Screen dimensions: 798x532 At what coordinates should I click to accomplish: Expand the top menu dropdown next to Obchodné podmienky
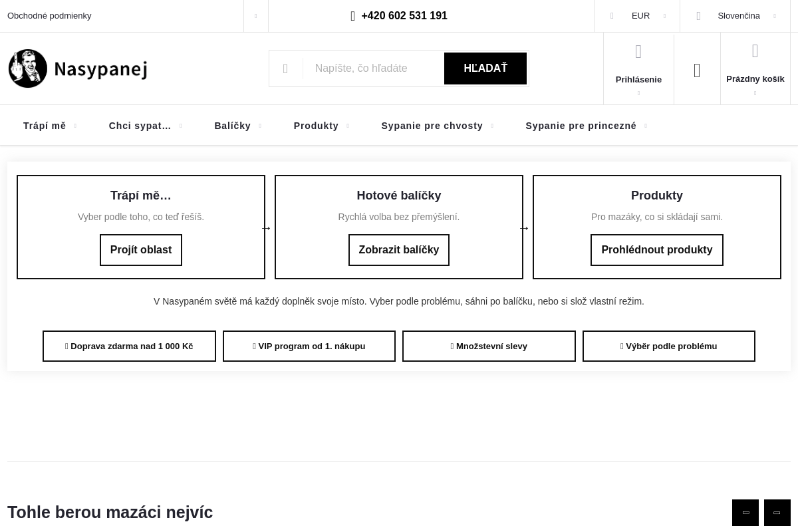(x=255, y=16)
